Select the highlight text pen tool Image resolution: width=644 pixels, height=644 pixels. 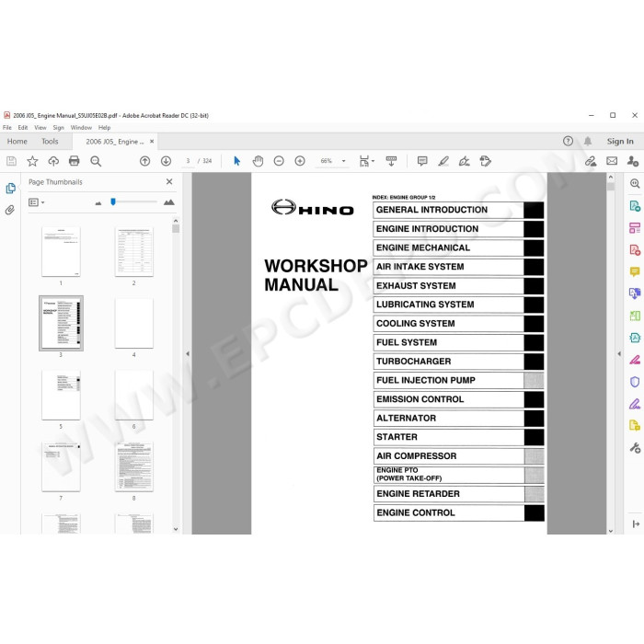[x=443, y=161]
